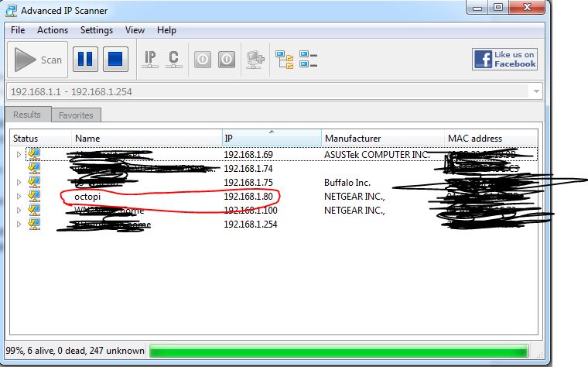Image resolution: width=588 pixels, height=367 pixels.
Task: Click the second greyed power button icon
Action: pyautogui.click(x=227, y=60)
